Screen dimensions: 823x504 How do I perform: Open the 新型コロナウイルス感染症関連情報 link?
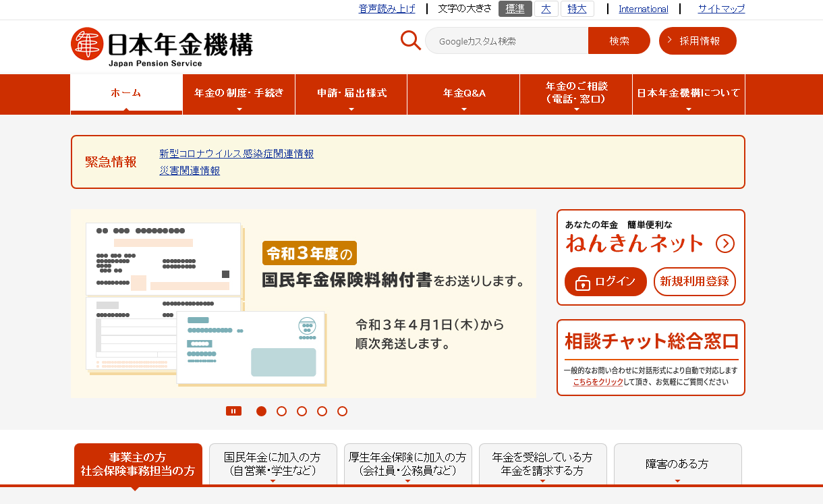[236, 154]
